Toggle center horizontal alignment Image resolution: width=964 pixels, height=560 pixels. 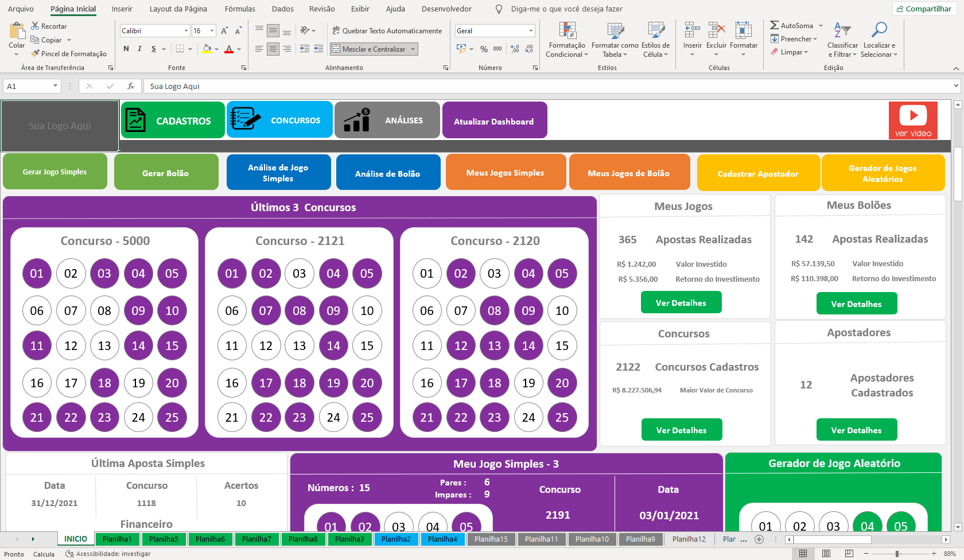pos(273,49)
